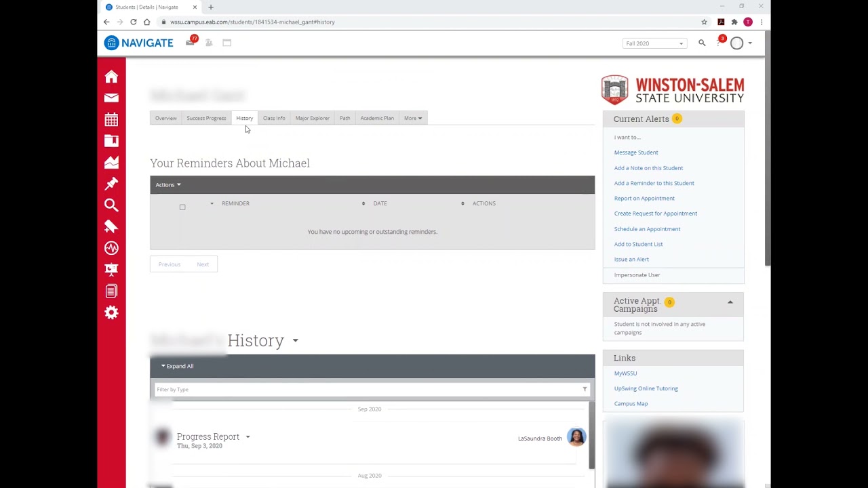Expand the More tab dropdown
The height and width of the screenshot is (488, 868).
point(413,118)
